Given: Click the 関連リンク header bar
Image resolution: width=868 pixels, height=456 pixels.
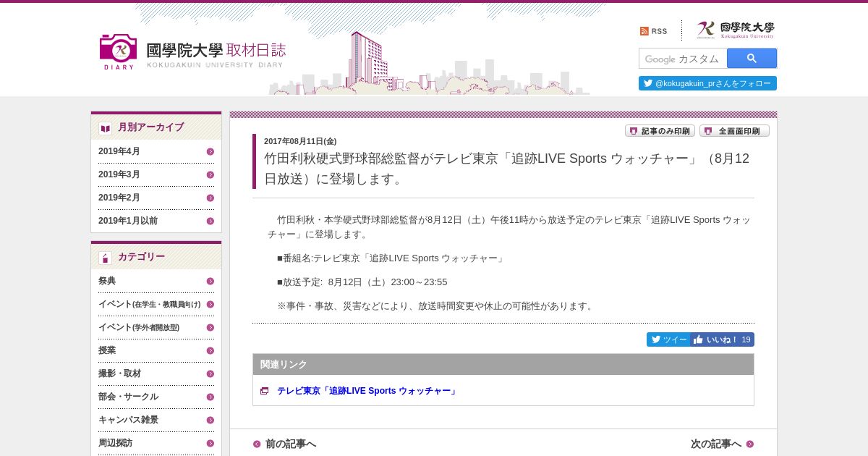Looking at the screenshot, I should click(503, 365).
